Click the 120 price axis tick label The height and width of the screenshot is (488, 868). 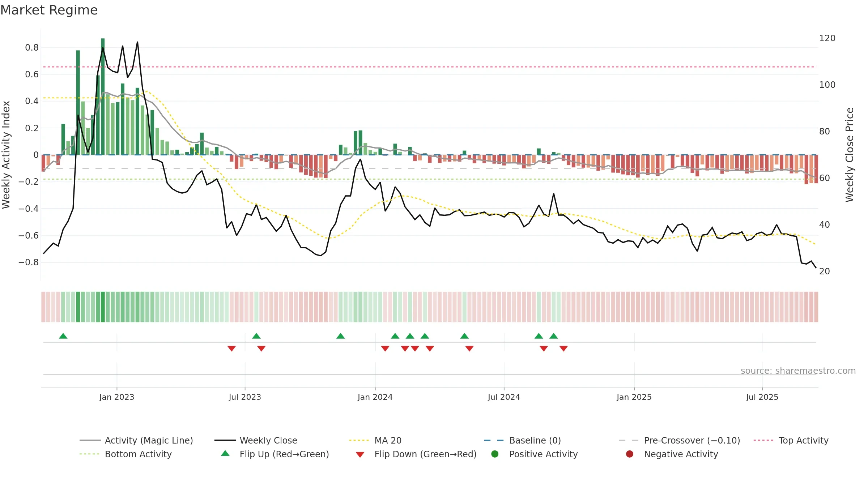(827, 38)
